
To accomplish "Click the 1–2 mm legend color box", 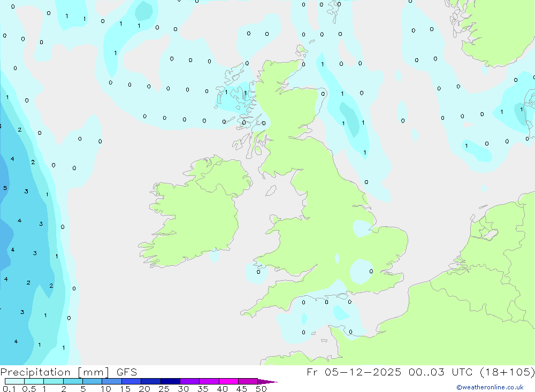I will [x=53, y=381].
